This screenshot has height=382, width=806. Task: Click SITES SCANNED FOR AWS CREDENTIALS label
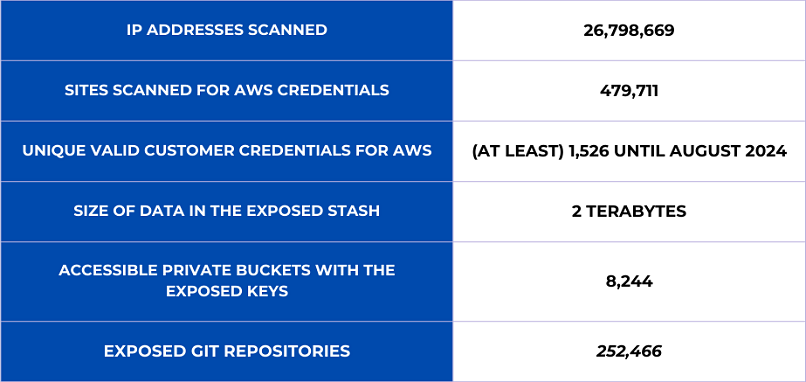click(227, 90)
